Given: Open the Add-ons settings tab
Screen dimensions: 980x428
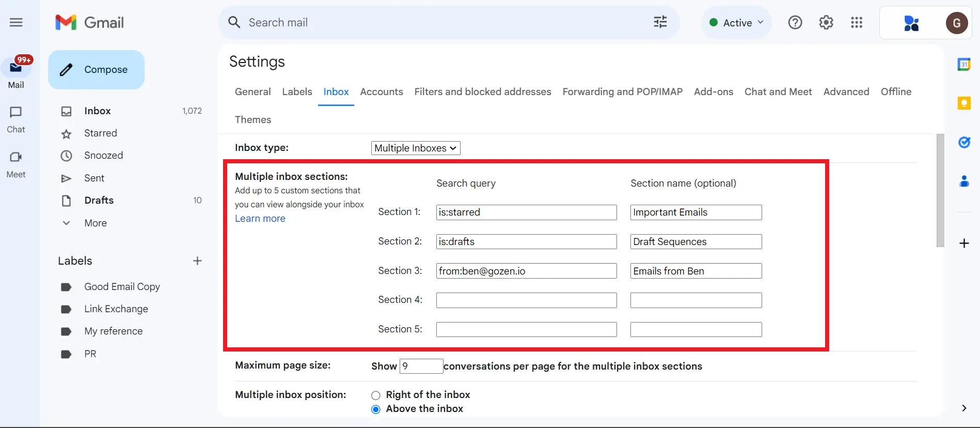Looking at the screenshot, I should (714, 91).
